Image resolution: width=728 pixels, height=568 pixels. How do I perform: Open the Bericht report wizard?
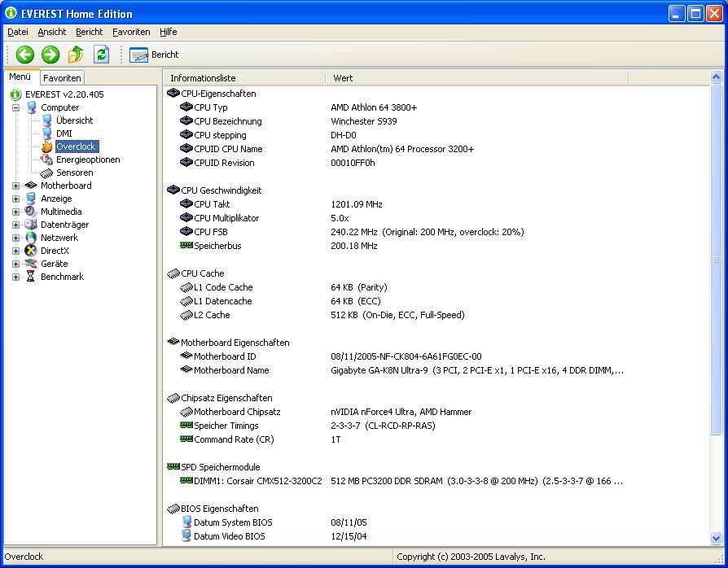tap(154, 55)
